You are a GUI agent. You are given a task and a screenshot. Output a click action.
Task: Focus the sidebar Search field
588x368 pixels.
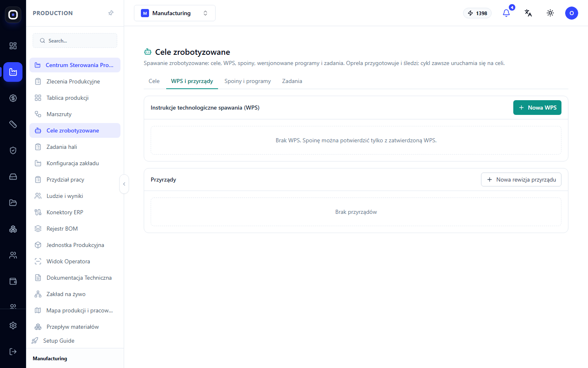(x=75, y=40)
